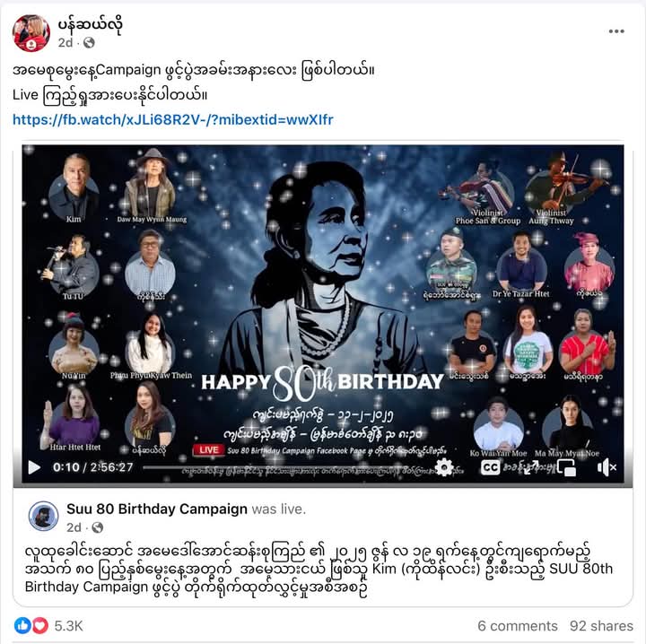Open the three-dot post options menu
Image resolution: width=646 pixels, height=644 pixels.
click(x=616, y=31)
